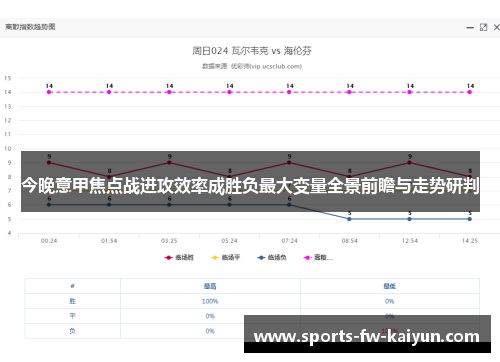This screenshot has height=362, width=500.
Task: Toggle the blue 临场负 legend series
Action: (272, 257)
